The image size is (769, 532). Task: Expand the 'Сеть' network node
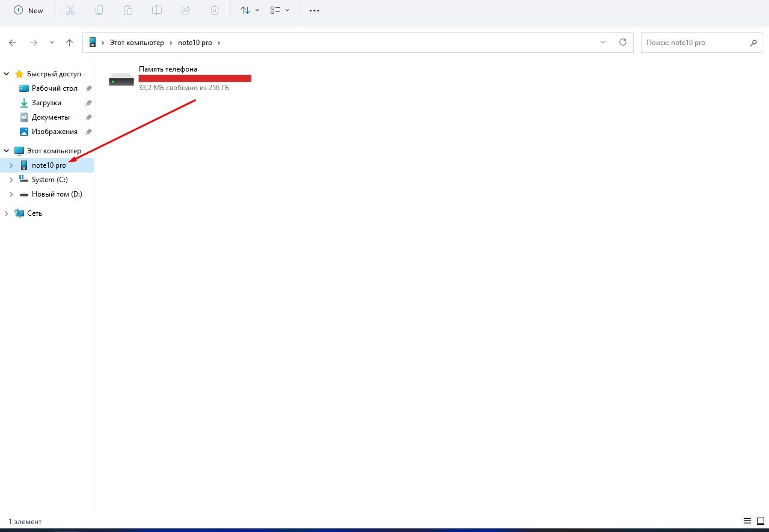coord(7,213)
